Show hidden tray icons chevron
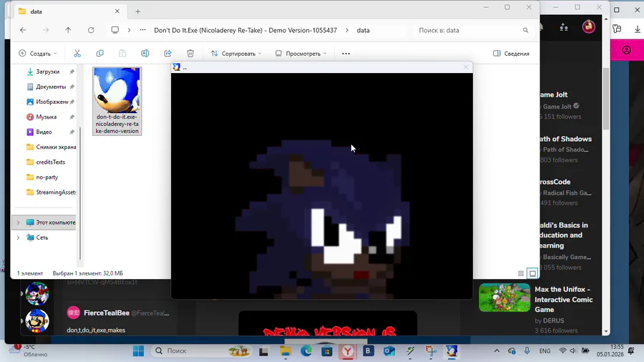 tap(497, 351)
